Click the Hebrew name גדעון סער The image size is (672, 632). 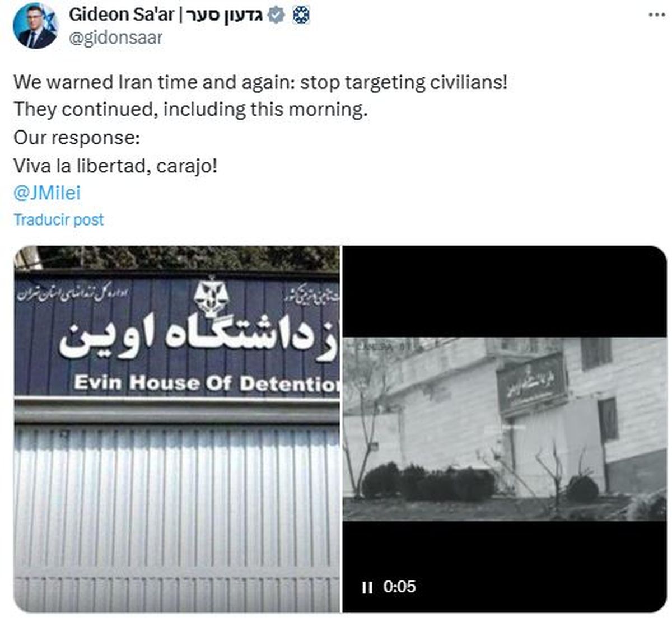225,15
